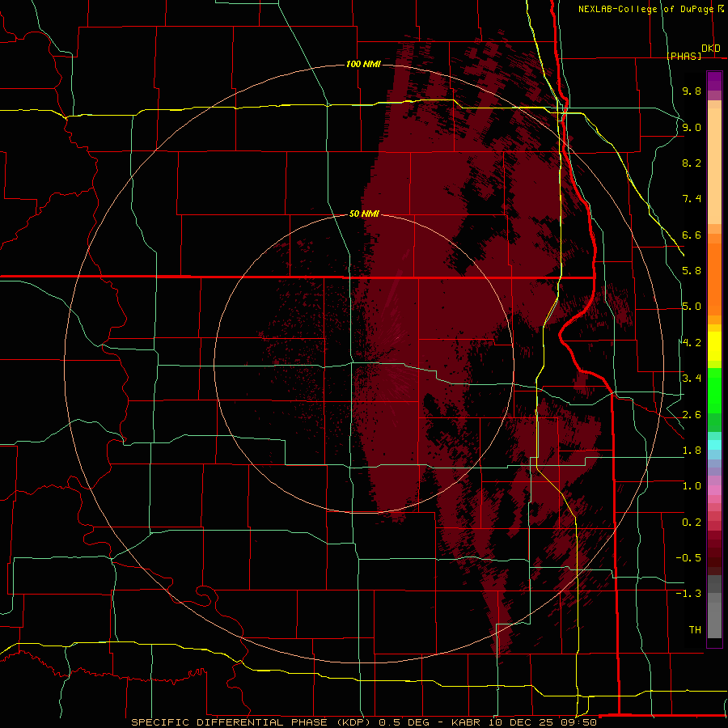Click the 1.8 value on the color scale
The image size is (728, 728).
[x=692, y=451]
